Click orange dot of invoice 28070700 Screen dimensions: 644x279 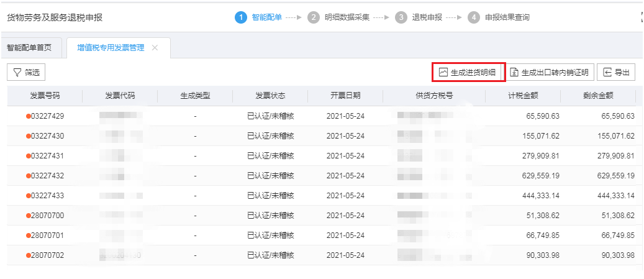[29, 216]
